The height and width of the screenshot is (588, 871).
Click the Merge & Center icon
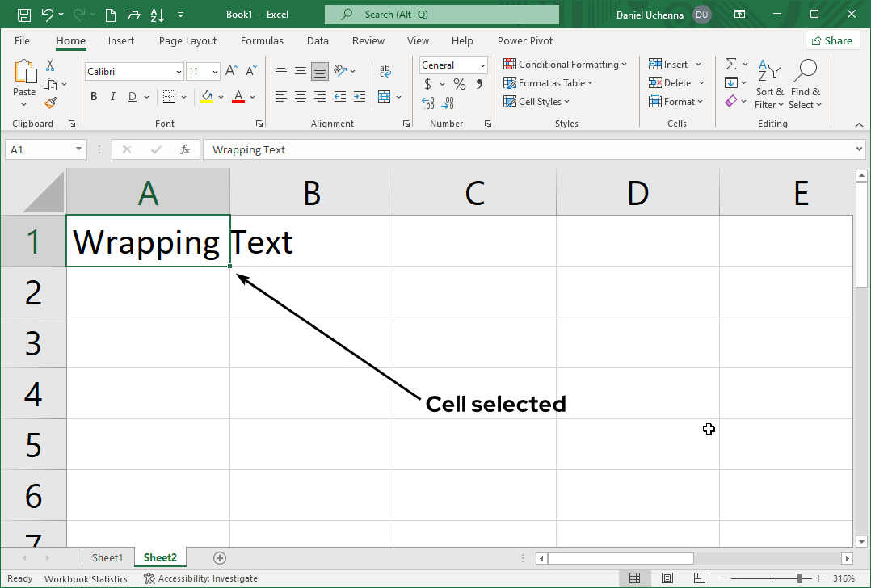click(x=385, y=96)
